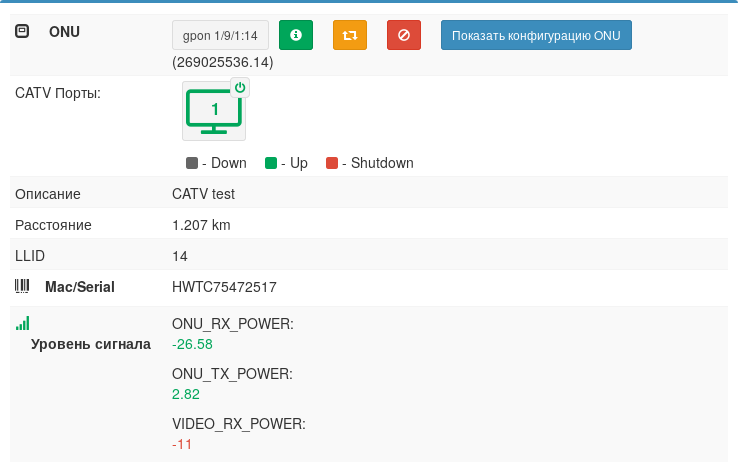Click the gray Down legend swatch
738x462 pixels.
[193, 163]
